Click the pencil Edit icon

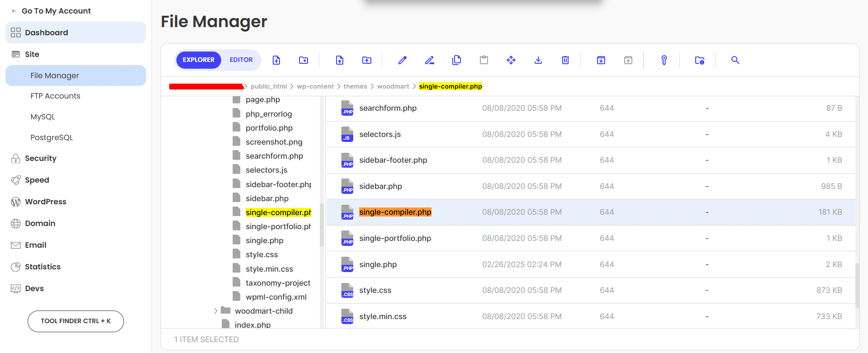click(403, 60)
